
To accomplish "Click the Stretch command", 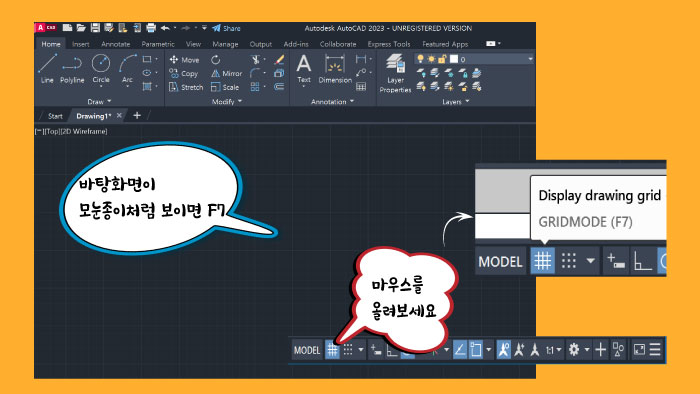I will click(186, 87).
